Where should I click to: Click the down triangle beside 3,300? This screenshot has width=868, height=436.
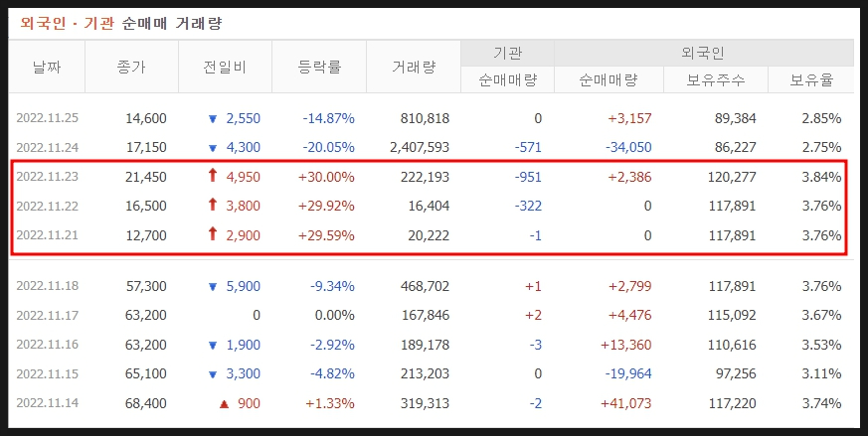point(213,374)
